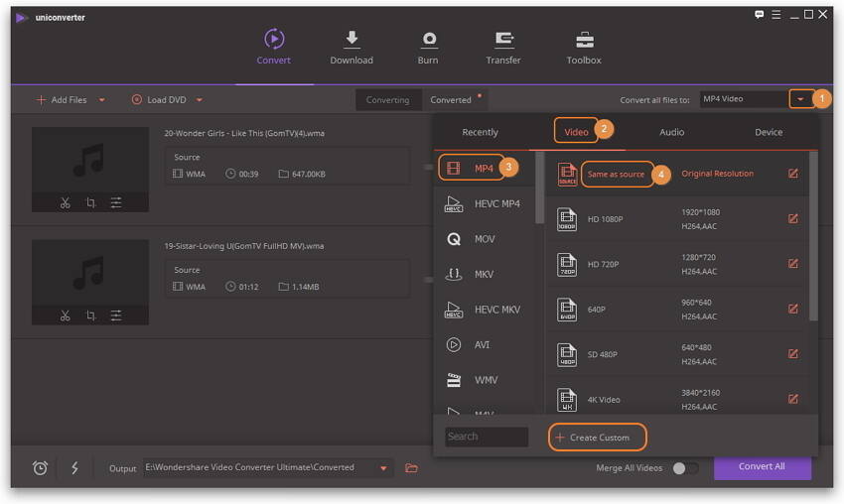Click crop icon for Sistar file
844x504 pixels.
pyautogui.click(x=91, y=315)
